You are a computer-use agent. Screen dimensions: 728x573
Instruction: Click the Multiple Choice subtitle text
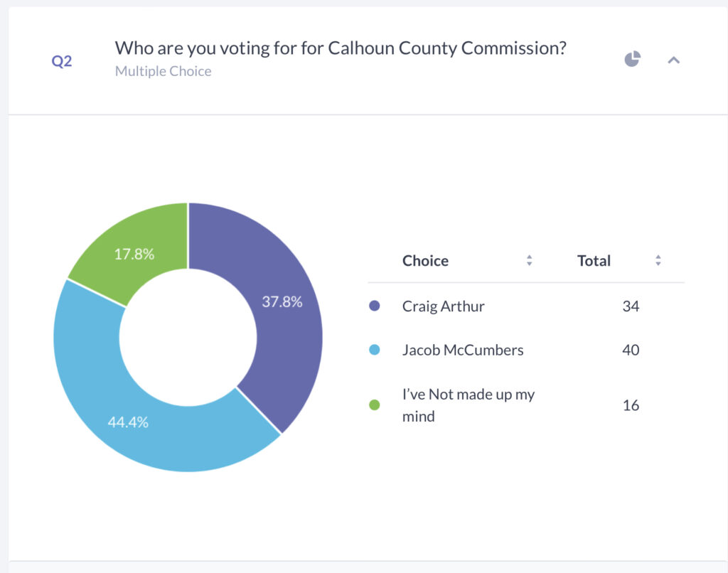click(x=163, y=71)
